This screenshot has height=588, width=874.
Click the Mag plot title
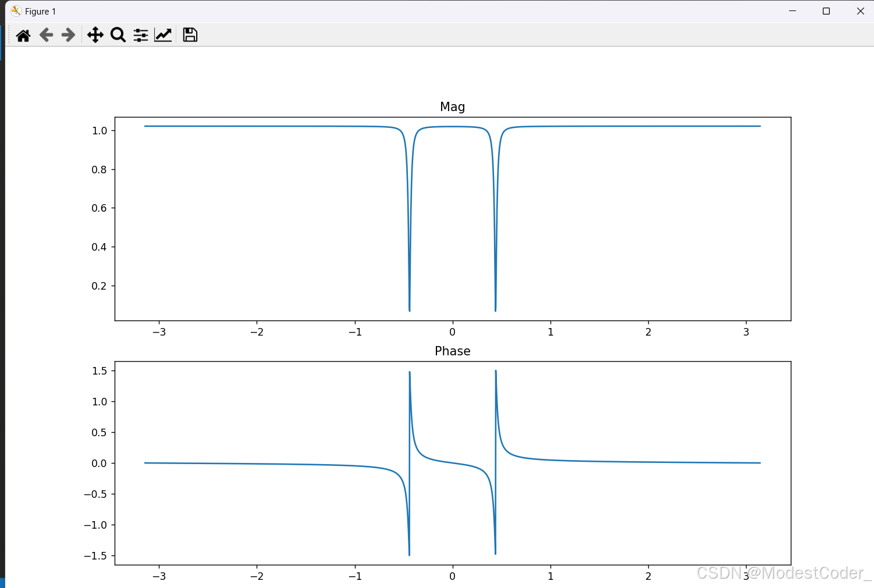(453, 107)
